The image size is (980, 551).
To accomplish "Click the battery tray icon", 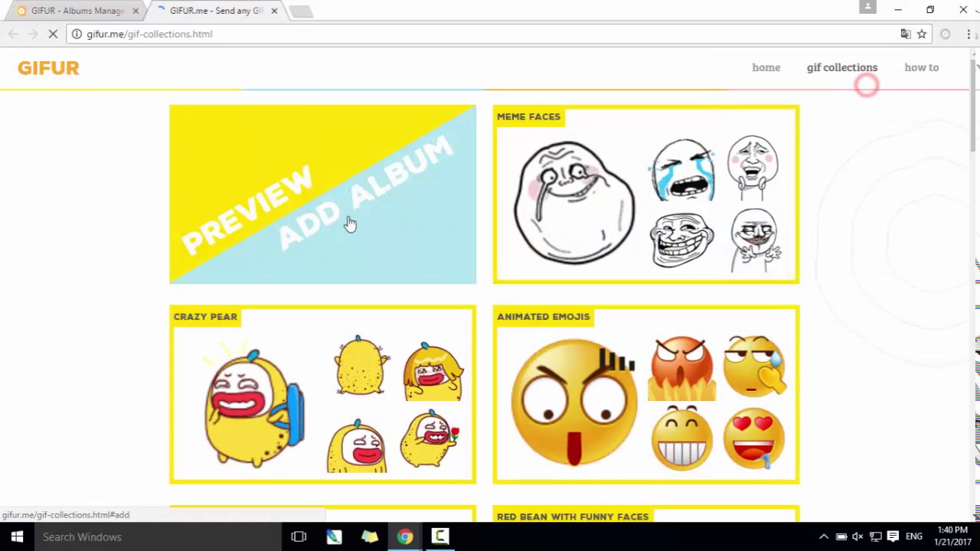I will 841,536.
